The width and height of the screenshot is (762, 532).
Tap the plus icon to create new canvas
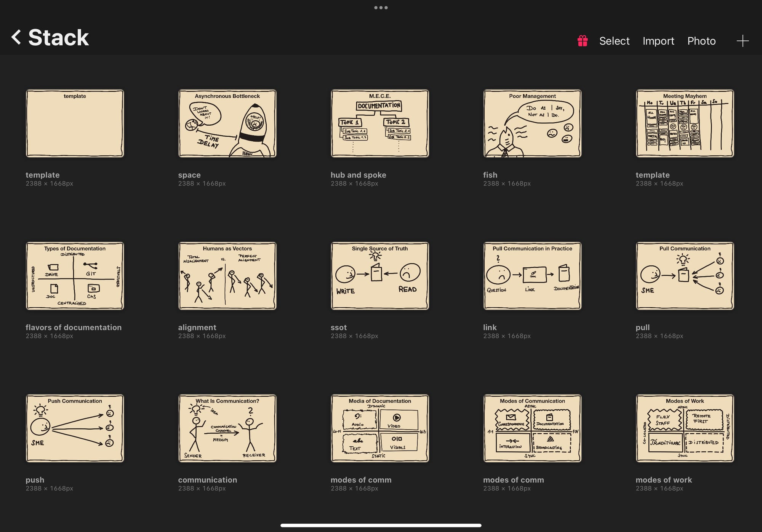point(742,41)
